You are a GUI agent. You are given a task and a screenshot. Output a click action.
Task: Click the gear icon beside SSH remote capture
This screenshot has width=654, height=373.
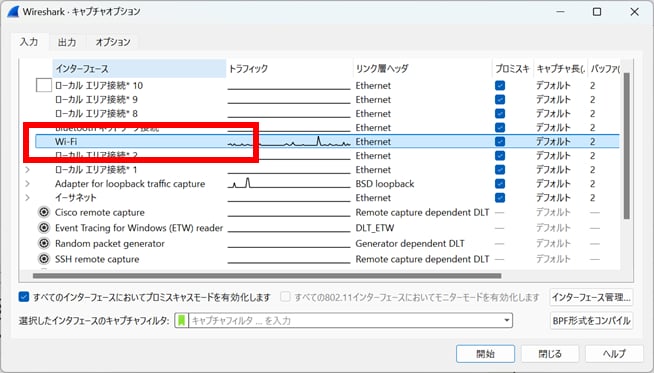click(x=44, y=259)
